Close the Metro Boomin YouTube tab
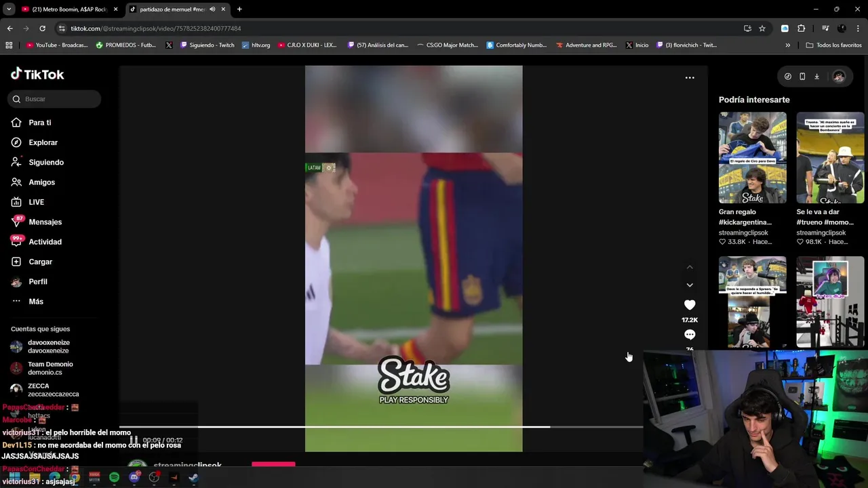 [115, 9]
